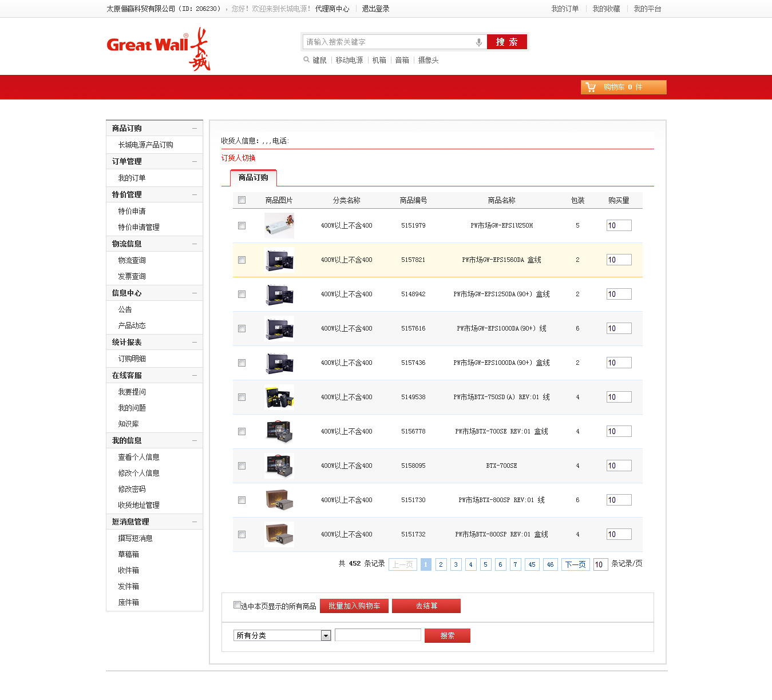Open 我的订单 in the sidebar

pyautogui.click(x=132, y=178)
